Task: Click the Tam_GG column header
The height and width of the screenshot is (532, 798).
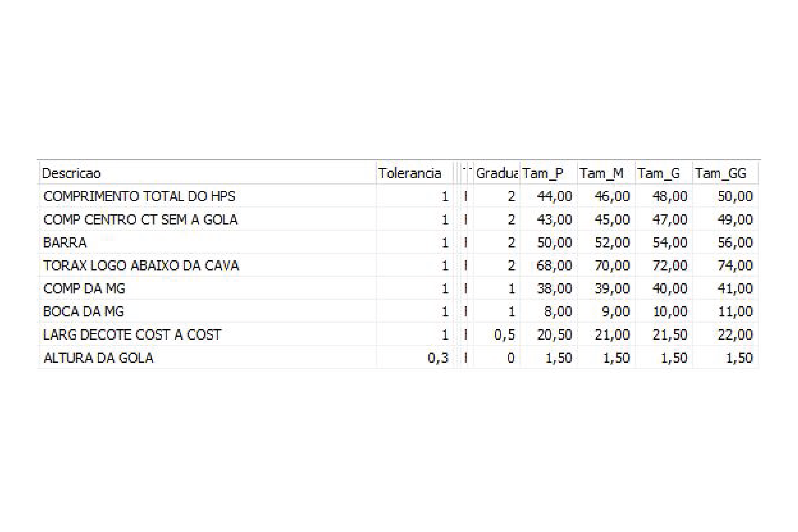Action: pyautogui.click(x=725, y=173)
